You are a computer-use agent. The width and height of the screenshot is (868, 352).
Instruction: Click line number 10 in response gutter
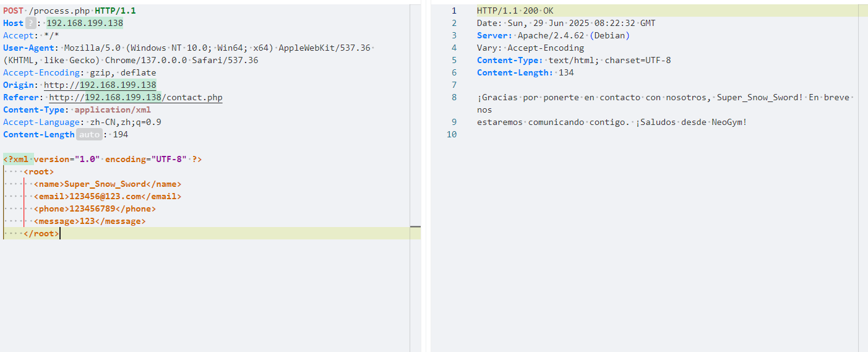[x=452, y=135]
